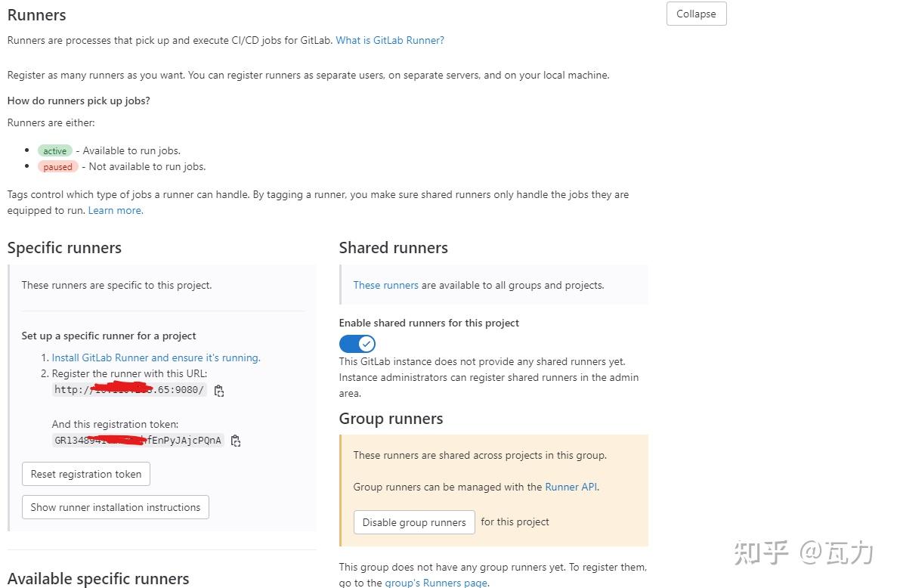Copy the registration token to clipboard

click(x=236, y=440)
